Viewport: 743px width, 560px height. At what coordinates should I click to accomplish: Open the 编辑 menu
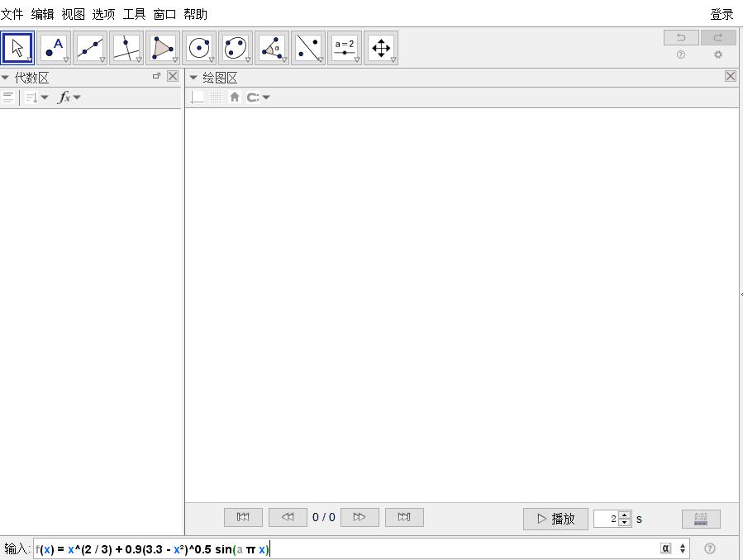tap(43, 14)
